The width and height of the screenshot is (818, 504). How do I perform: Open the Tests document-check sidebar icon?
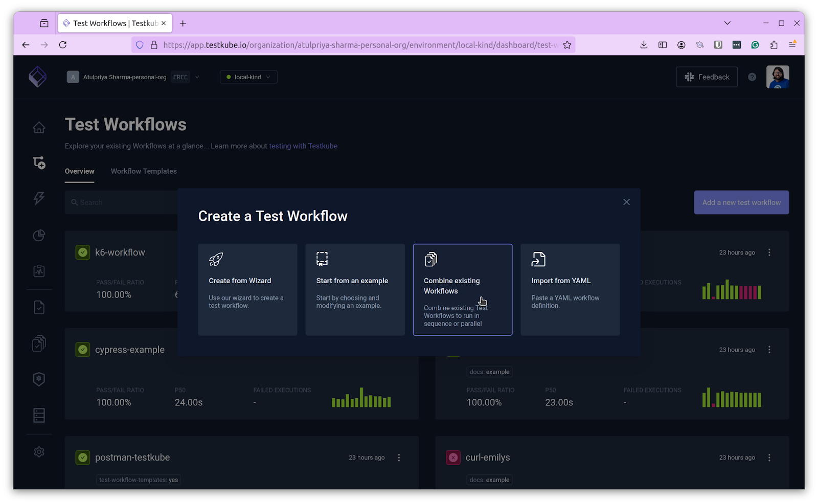point(39,307)
